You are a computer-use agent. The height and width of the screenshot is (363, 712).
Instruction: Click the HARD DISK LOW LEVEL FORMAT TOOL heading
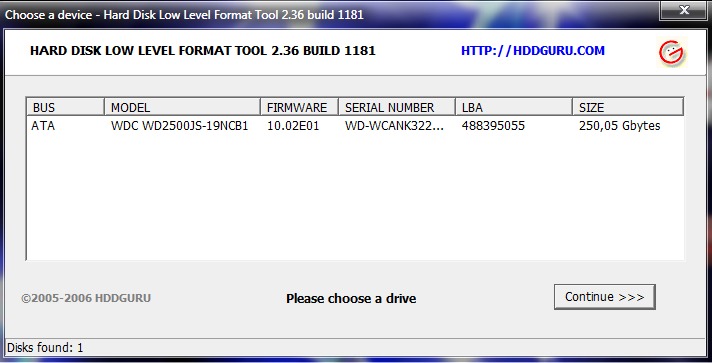[203, 50]
